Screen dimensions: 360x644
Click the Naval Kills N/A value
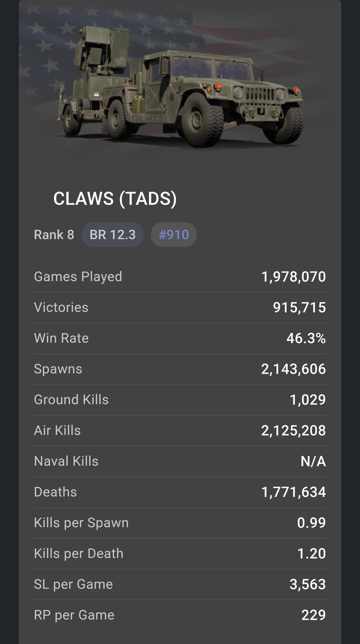(x=313, y=461)
